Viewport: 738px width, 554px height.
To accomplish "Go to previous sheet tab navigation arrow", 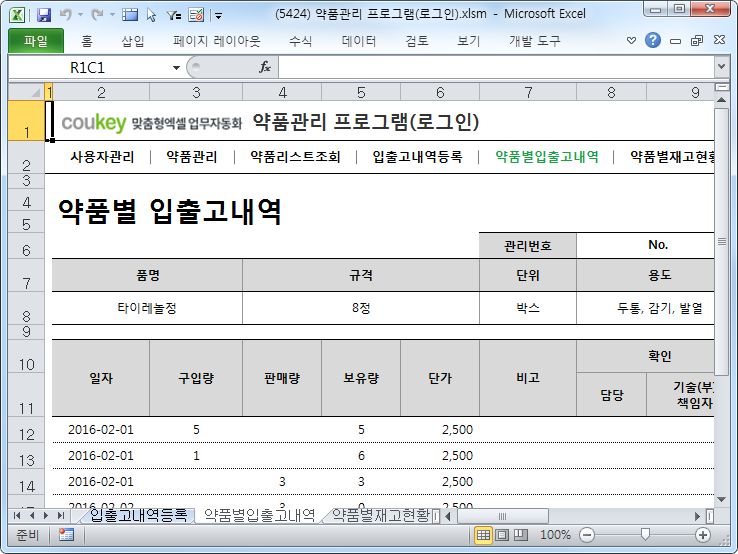I will tap(32, 515).
